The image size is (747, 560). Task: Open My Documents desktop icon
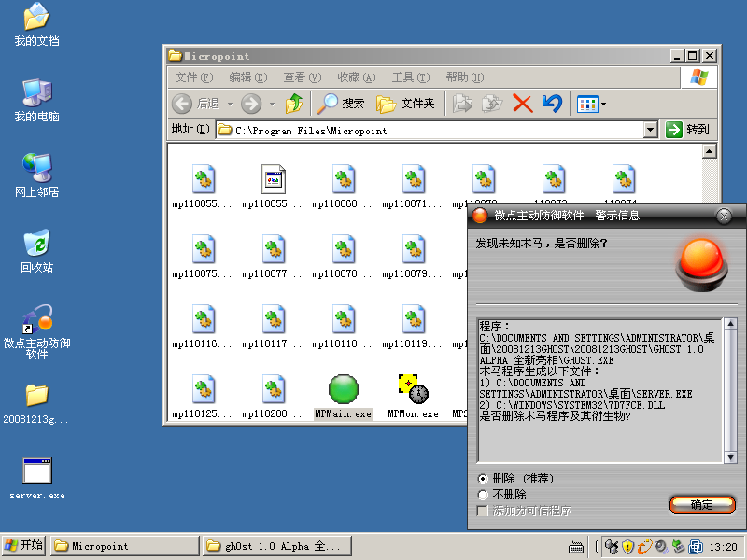tap(36, 25)
